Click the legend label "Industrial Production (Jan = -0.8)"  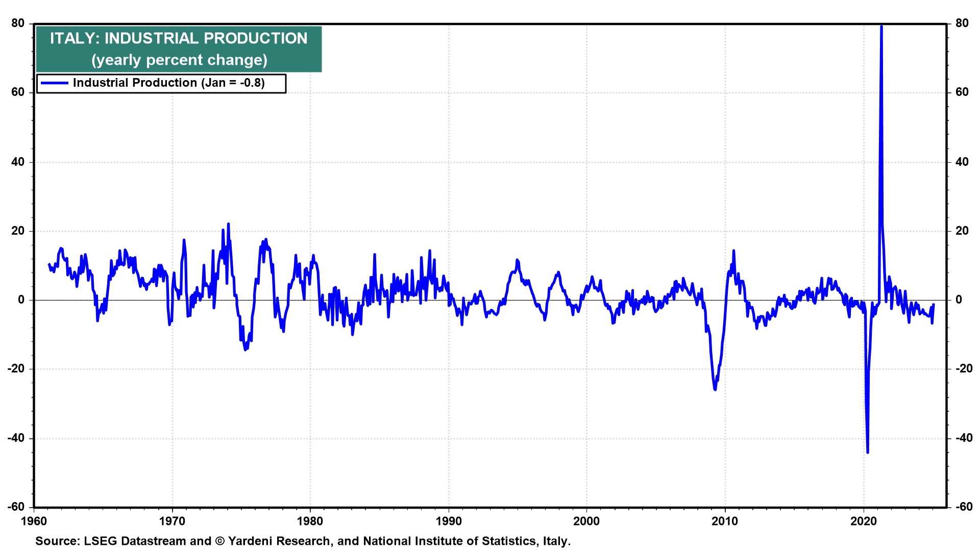tap(168, 83)
